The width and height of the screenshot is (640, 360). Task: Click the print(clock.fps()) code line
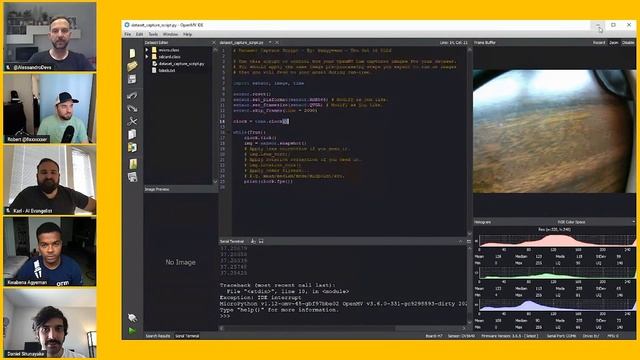click(x=268, y=181)
